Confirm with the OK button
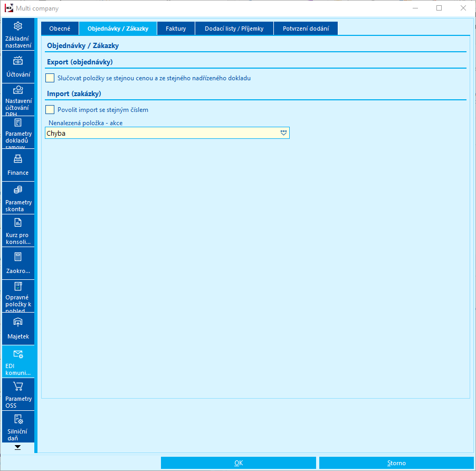This screenshot has width=476, height=471. pos(239,463)
